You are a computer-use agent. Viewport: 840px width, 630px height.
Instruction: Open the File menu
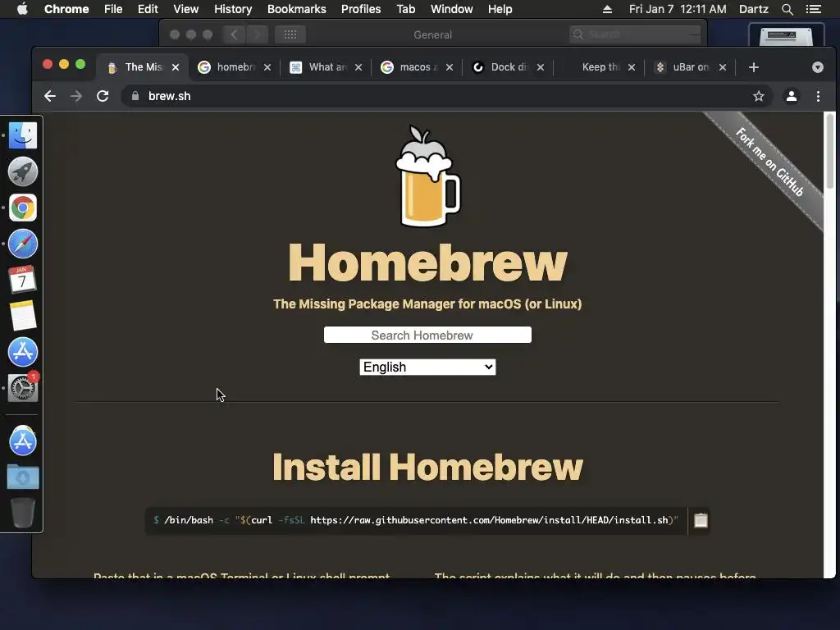[113, 9]
